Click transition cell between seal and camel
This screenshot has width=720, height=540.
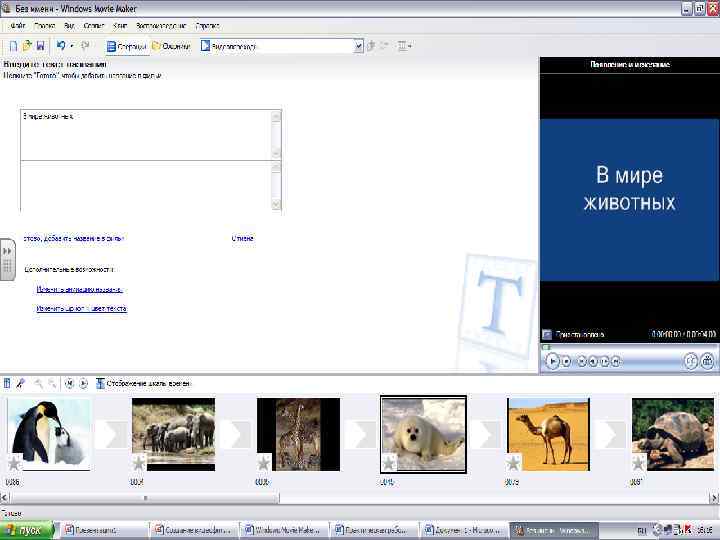pyautogui.click(x=486, y=434)
